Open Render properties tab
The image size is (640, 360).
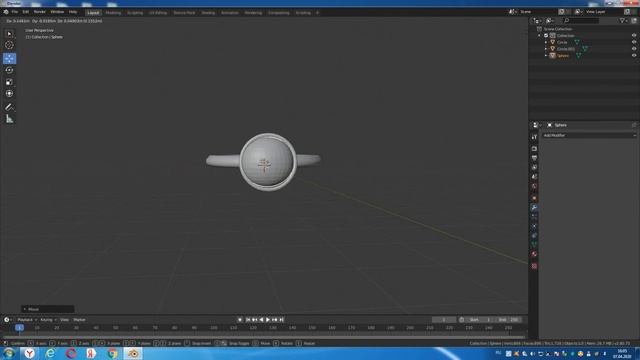(534, 149)
